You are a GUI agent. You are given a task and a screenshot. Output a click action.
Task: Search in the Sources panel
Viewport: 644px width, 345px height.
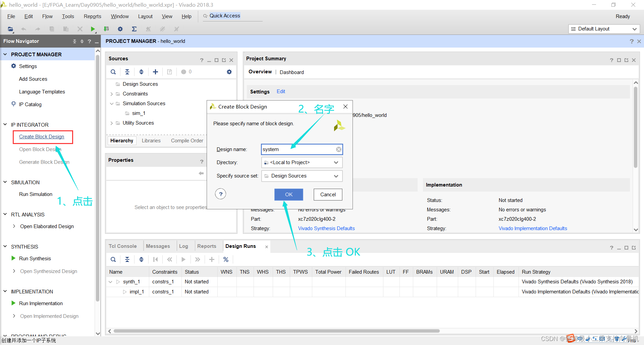tap(113, 72)
